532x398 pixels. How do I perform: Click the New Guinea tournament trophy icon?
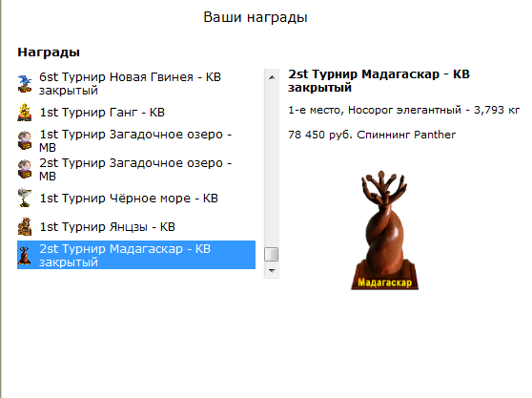point(25,84)
